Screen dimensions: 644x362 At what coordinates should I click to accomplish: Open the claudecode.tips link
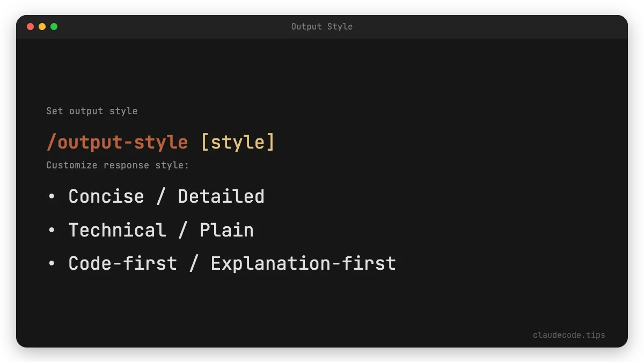[x=569, y=335]
